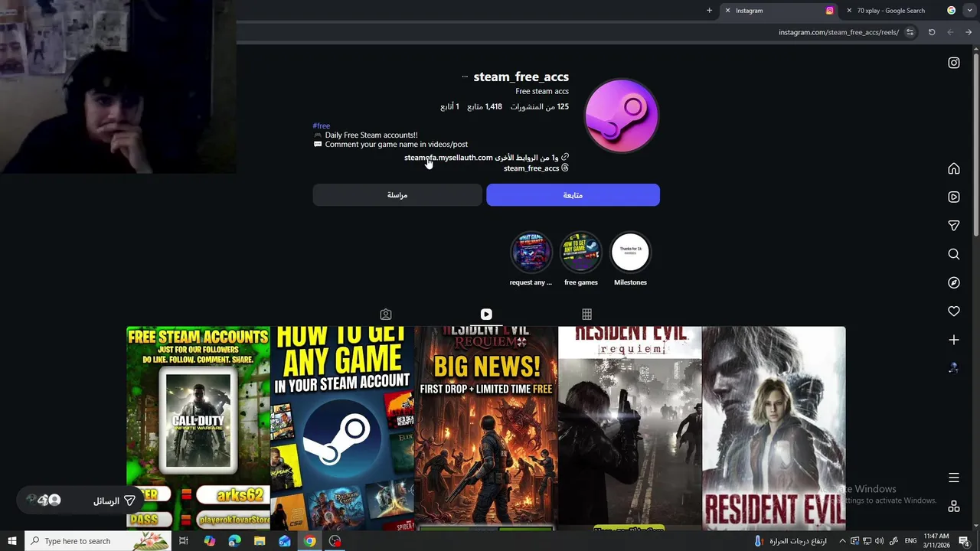Close the 70 xplay Google Search tab
Screen dimensions: 980x551
[849, 11]
